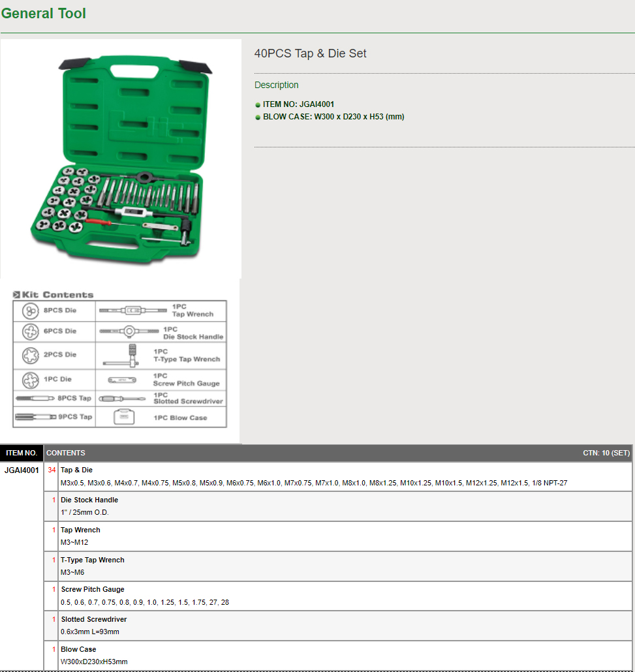Click the JGAI4001 item number cell
This screenshot has width=635, height=672.
pyautogui.click(x=22, y=470)
